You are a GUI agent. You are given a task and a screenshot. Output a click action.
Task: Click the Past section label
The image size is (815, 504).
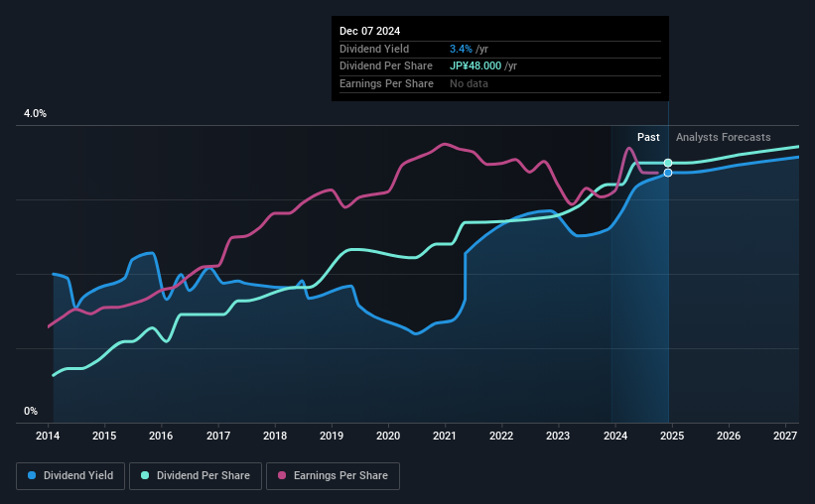pos(648,137)
